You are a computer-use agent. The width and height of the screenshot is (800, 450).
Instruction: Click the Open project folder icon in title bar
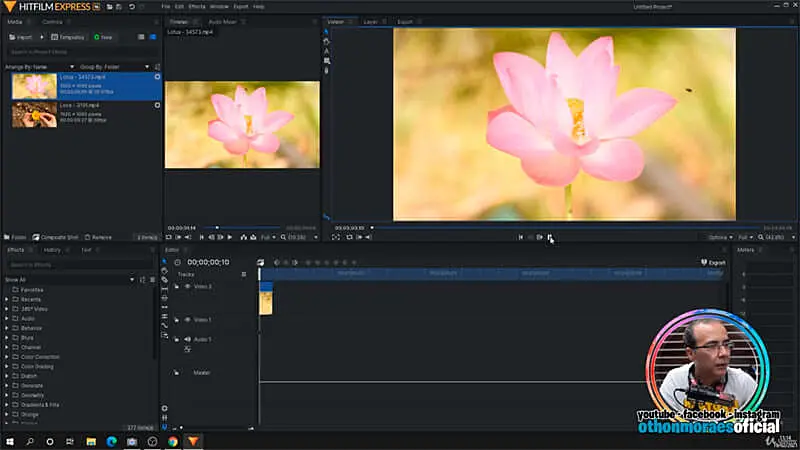(x=109, y=7)
